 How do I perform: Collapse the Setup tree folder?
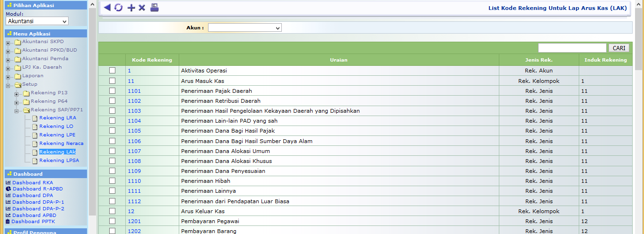point(8,86)
